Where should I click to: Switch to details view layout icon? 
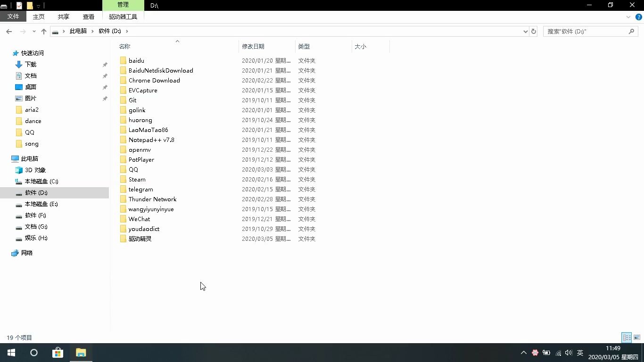pyautogui.click(x=627, y=337)
